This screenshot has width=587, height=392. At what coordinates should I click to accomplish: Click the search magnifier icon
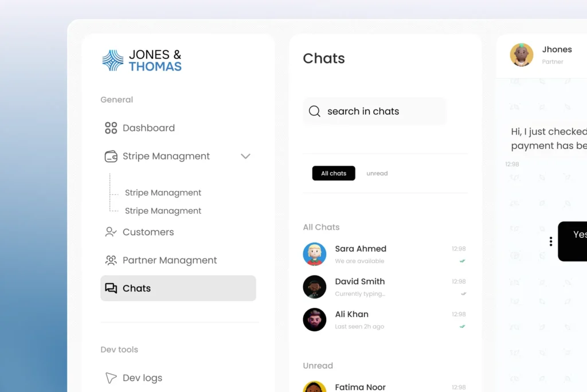tap(314, 111)
